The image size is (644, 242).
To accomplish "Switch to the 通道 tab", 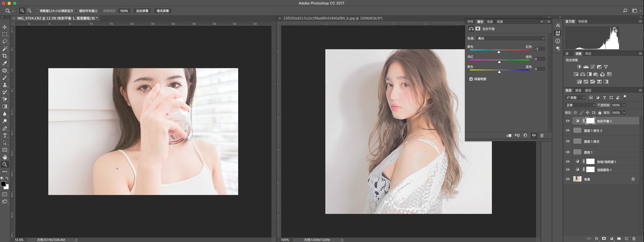I will [578, 90].
